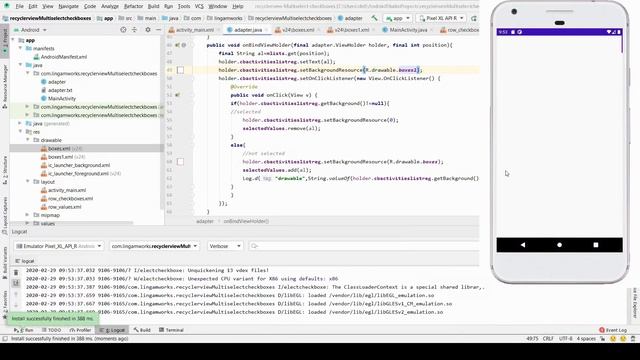Expand the mipmap folder

(28, 215)
